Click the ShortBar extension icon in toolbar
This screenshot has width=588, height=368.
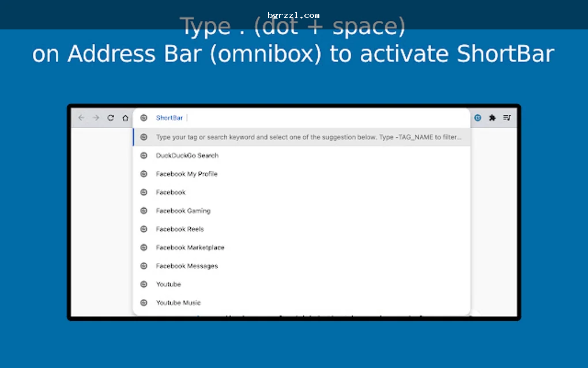477,118
